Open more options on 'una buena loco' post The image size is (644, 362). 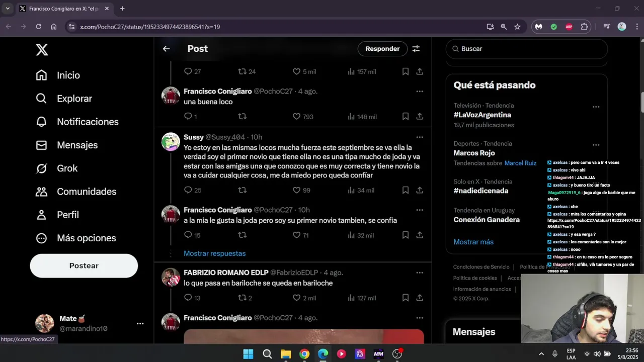pos(420,92)
